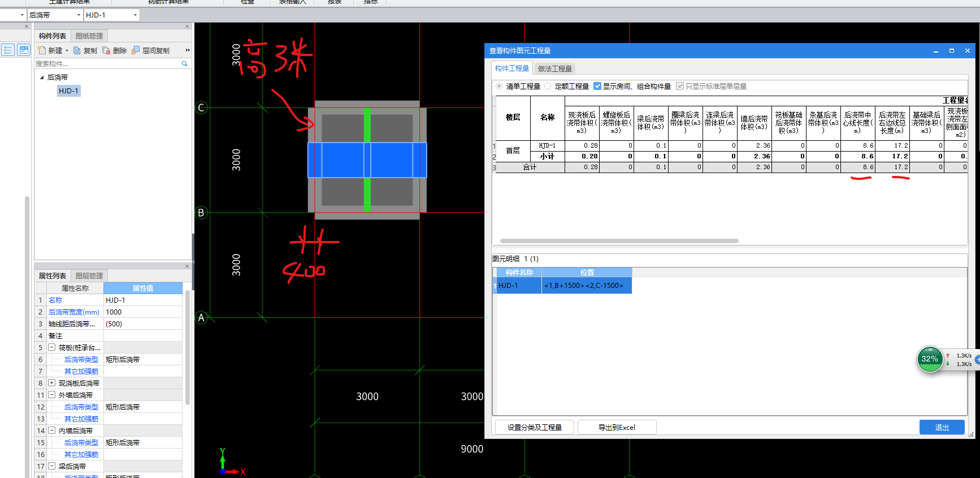
Task: Close the far-left navigation panel
Action: (26, 26)
